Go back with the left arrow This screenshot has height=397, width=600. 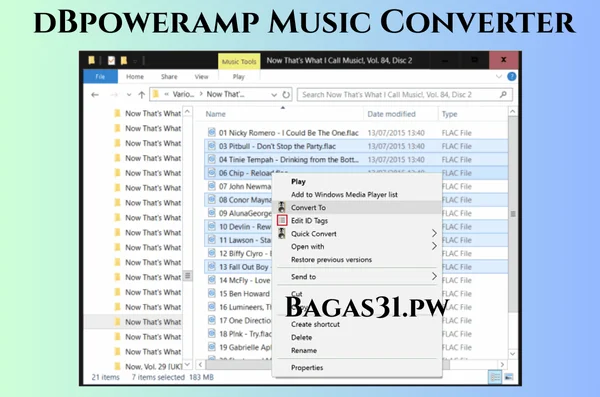click(95, 95)
